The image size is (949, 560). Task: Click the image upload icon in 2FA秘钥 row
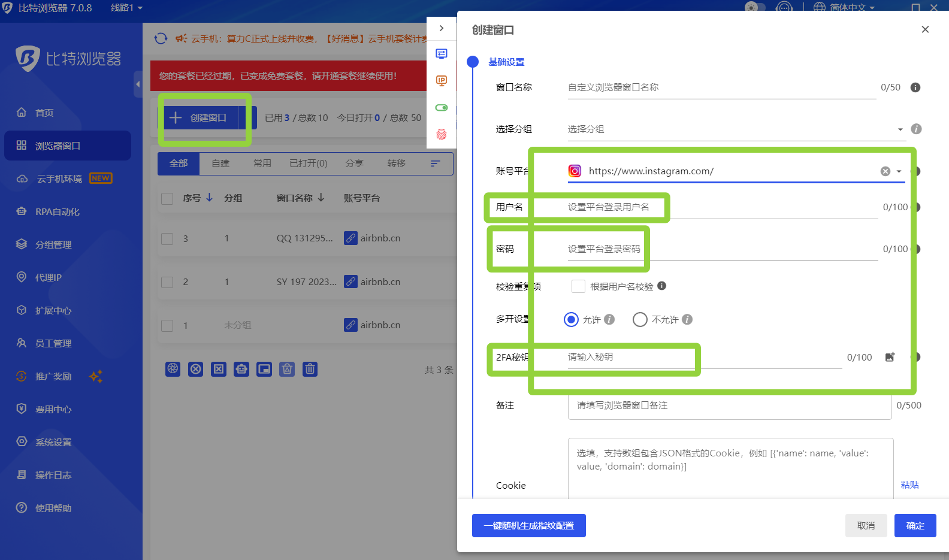(890, 358)
